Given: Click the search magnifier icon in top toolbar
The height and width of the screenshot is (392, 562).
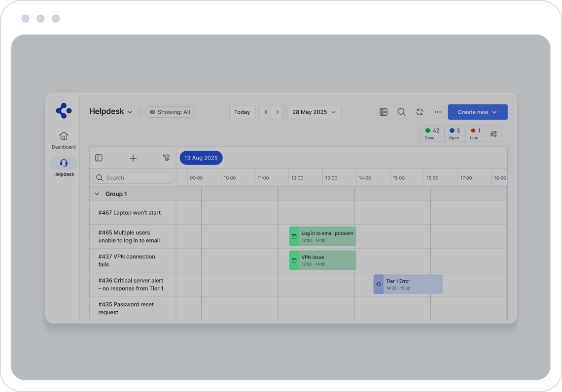Looking at the screenshot, I should coord(401,112).
